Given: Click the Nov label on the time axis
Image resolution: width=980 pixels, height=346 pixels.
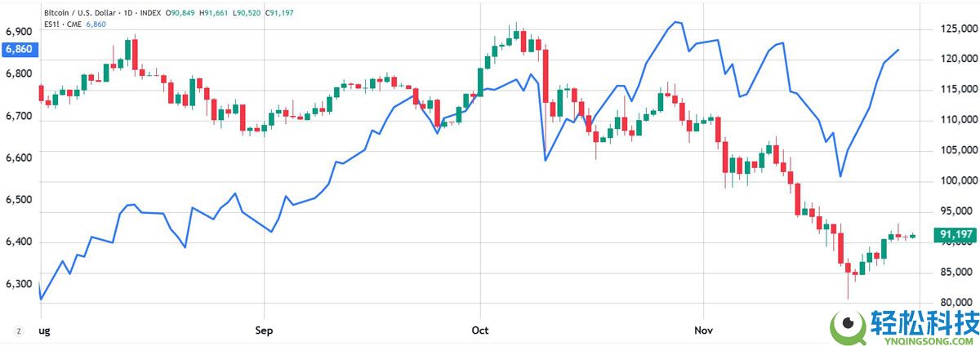Looking at the screenshot, I should pyautogui.click(x=704, y=330).
